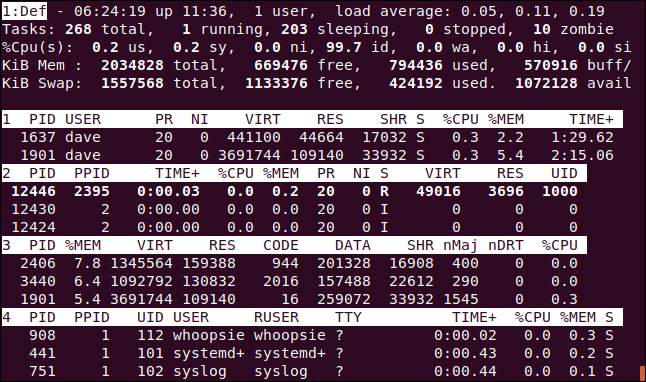This screenshot has width=646, height=382.
Task: Click the RUSER header in window 4
Action: click(276, 317)
